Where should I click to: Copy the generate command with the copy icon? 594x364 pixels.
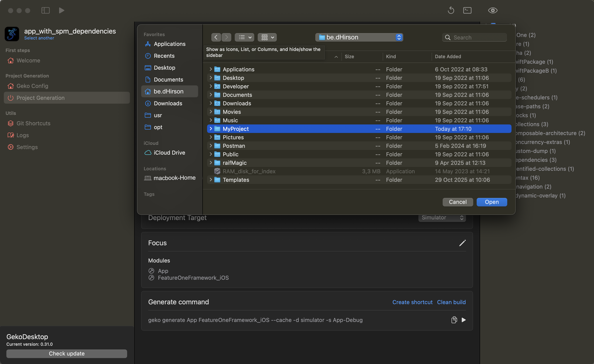(454, 320)
